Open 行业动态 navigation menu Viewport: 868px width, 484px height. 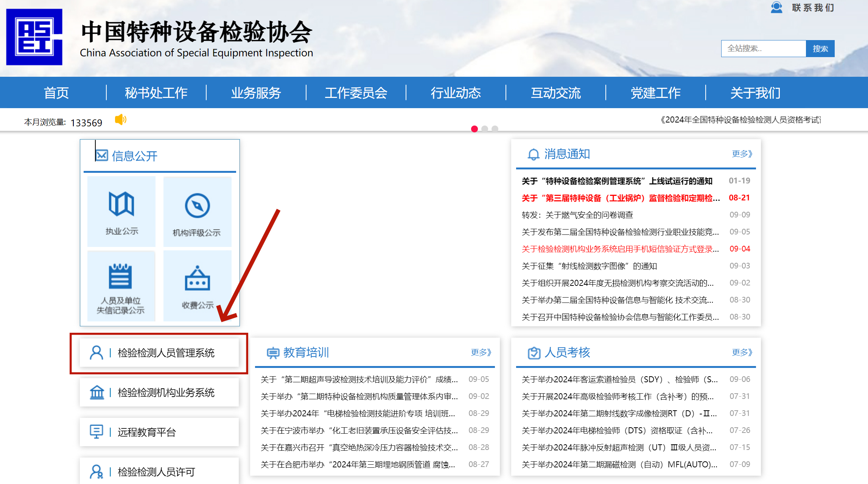(x=456, y=93)
